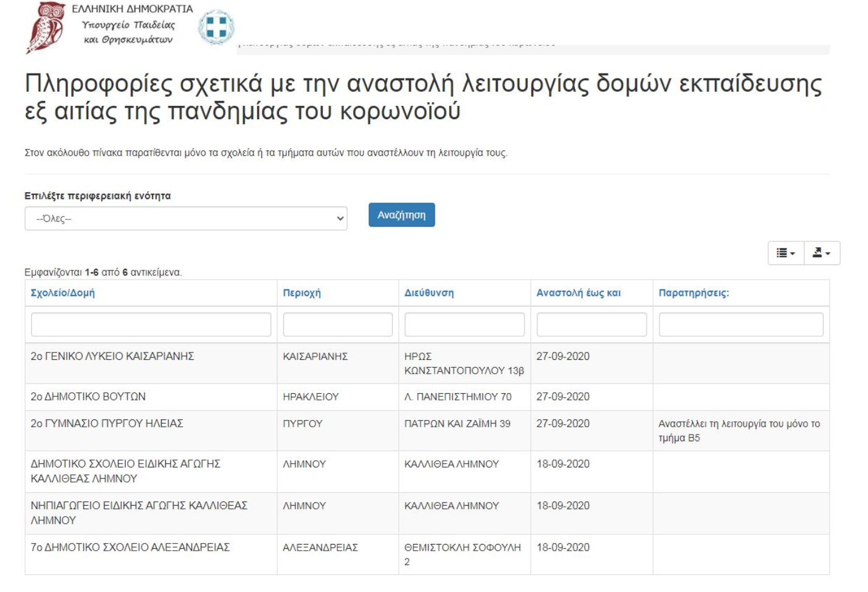Image resolution: width=868 pixels, height=592 pixels.
Task: Sort table by Περιοχή column header
Action: point(301,293)
